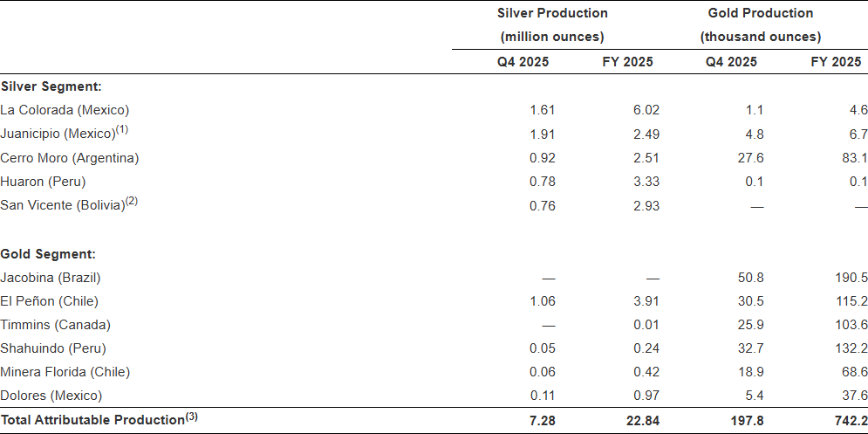Viewport: 868px width, 434px height.
Task: Click the Total Attributable Production row label
Action: pyautogui.click(x=92, y=420)
